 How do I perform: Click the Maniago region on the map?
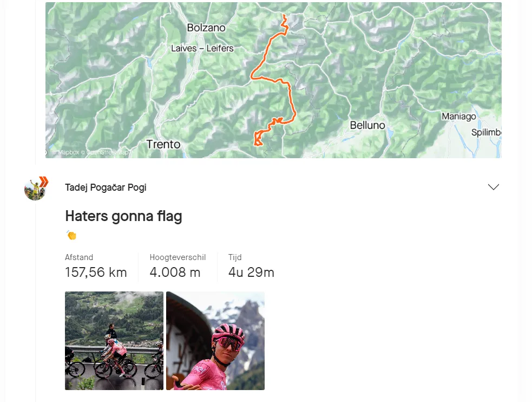(457, 116)
